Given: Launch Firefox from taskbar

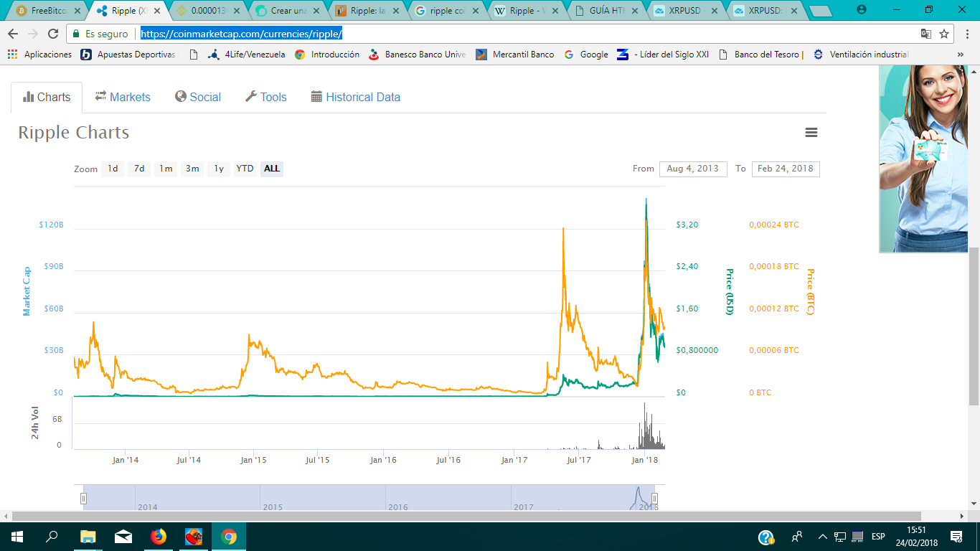Looking at the screenshot, I should click(158, 537).
